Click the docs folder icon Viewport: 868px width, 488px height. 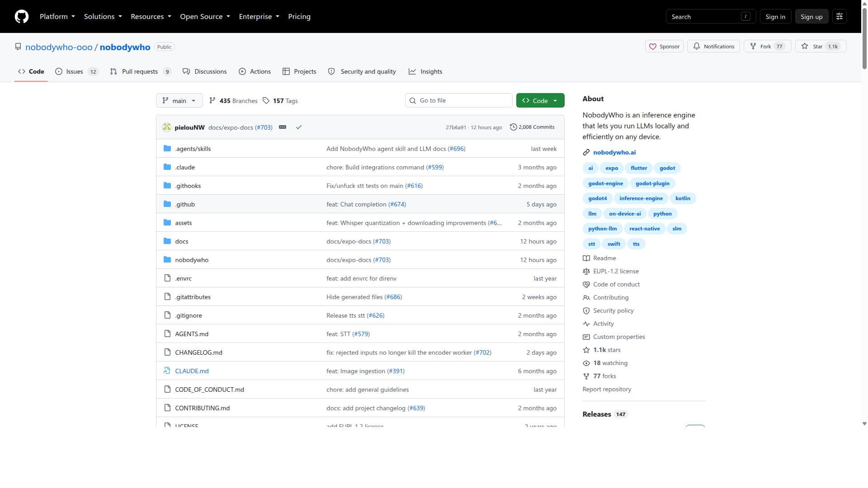(x=167, y=241)
